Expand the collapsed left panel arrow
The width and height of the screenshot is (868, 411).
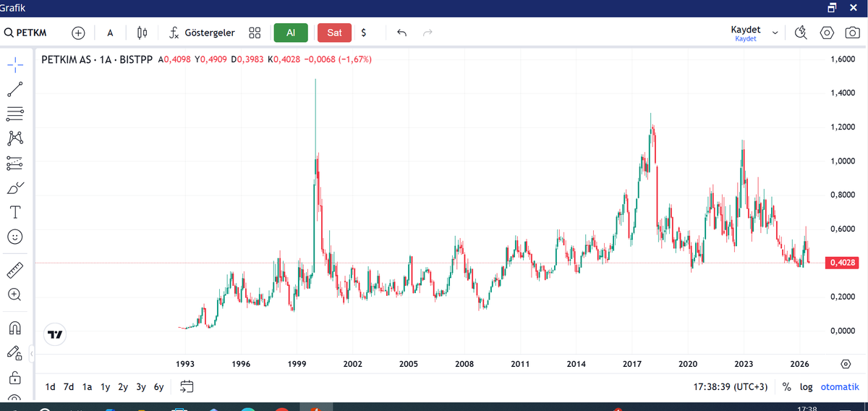[32, 354]
